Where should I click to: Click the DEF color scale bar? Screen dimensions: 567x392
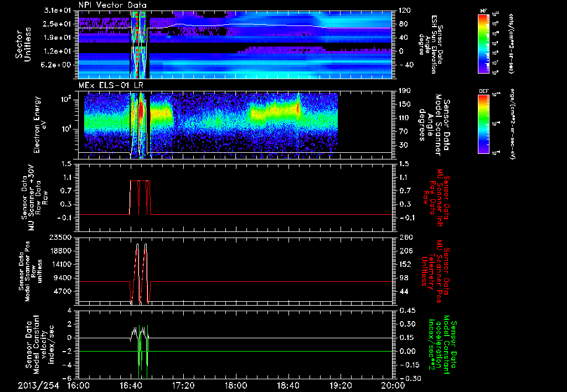point(484,124)
